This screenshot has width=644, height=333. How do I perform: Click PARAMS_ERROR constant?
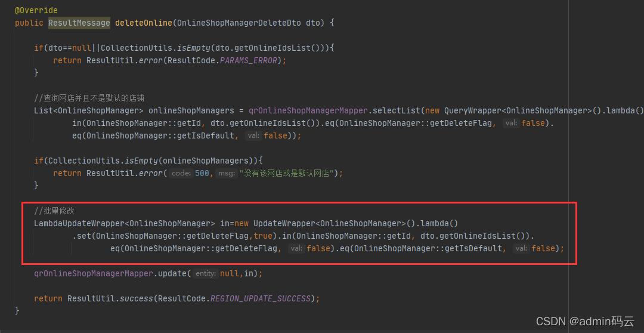coord(248,60)
